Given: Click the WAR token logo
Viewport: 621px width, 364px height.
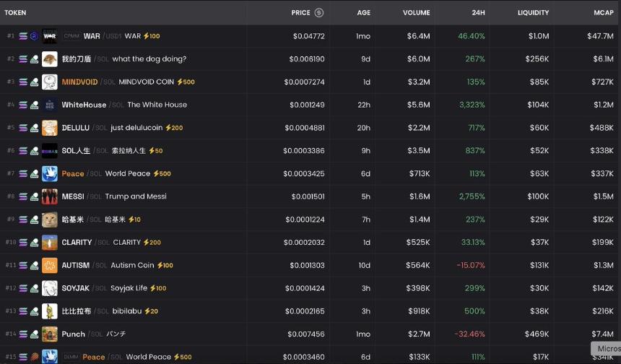Looking at the screenshot, I should coord(50,36).
